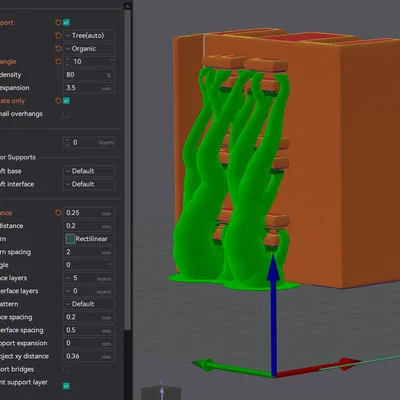Reset the enable support setting
The image size is (400, 400).
[58, 22]
